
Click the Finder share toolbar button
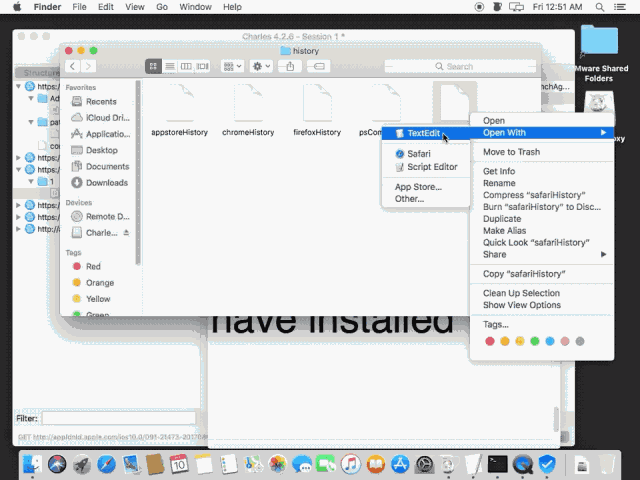tap(290, 66)
